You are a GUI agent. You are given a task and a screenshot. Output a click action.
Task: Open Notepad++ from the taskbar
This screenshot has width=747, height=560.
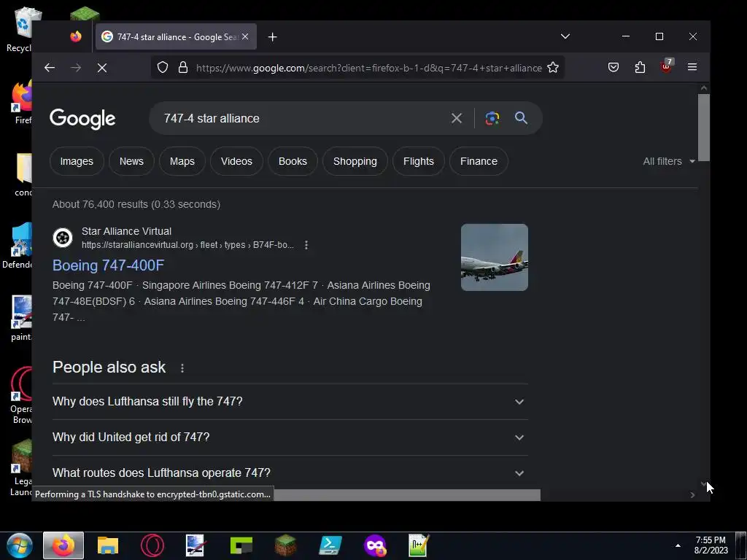[x=419, y=545]
